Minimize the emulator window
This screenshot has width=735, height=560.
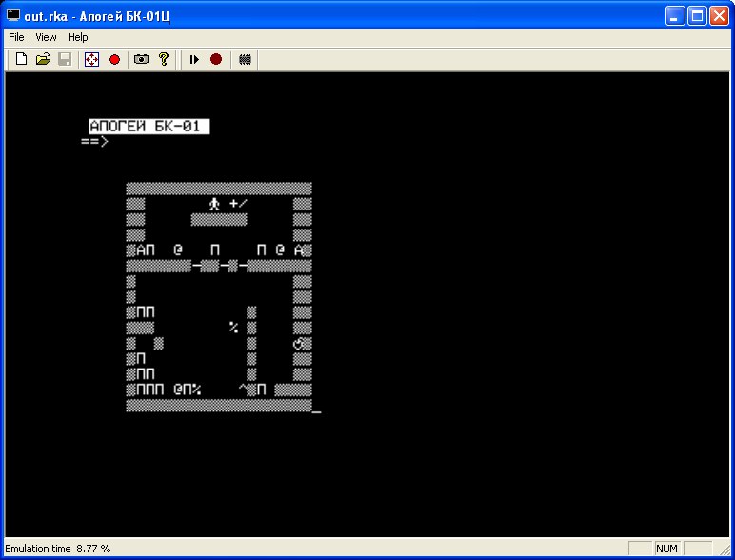click(674, 16)
